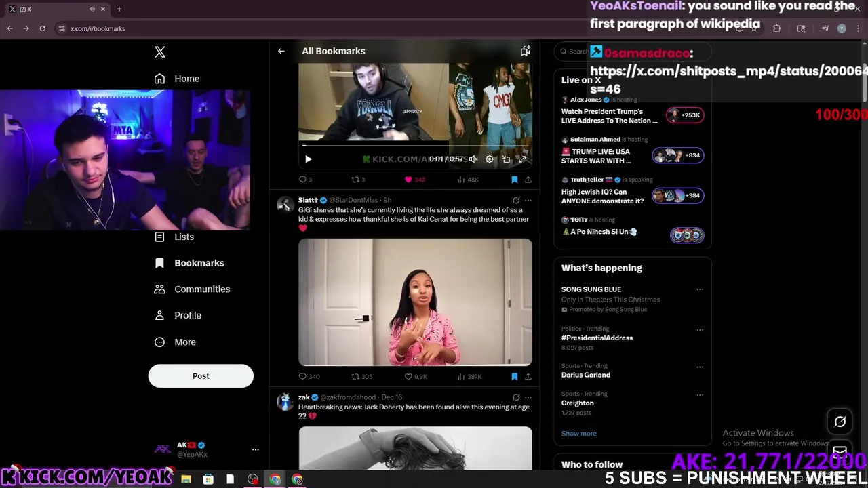Remove bookmark on the 342-likes post
The image size is (868, 488).
(514, 180)
